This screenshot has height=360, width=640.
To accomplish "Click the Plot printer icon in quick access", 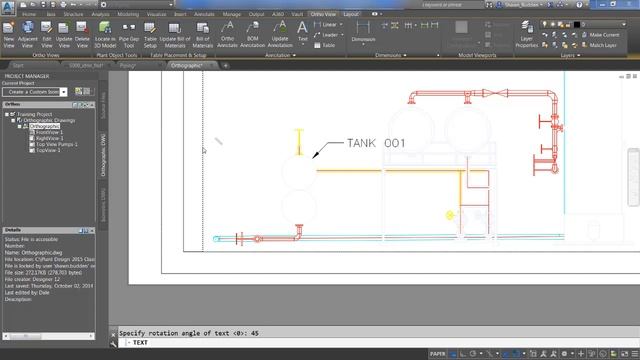I will pos(63,5).
